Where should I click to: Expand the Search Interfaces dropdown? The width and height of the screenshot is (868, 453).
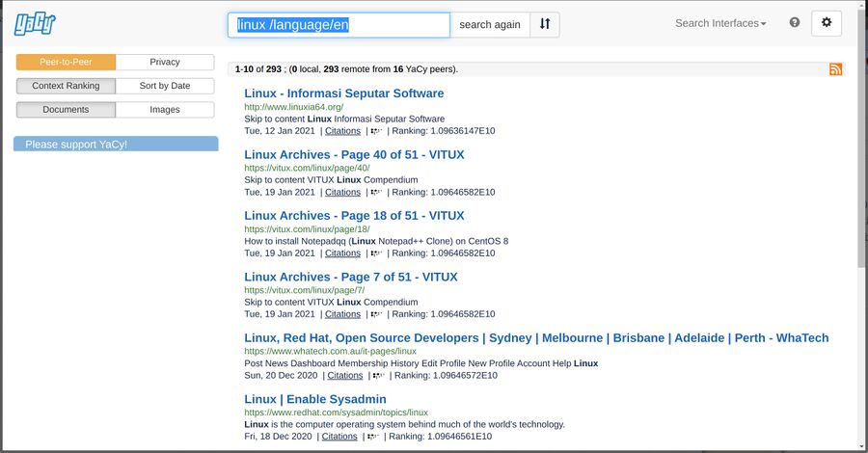(720, 23)
